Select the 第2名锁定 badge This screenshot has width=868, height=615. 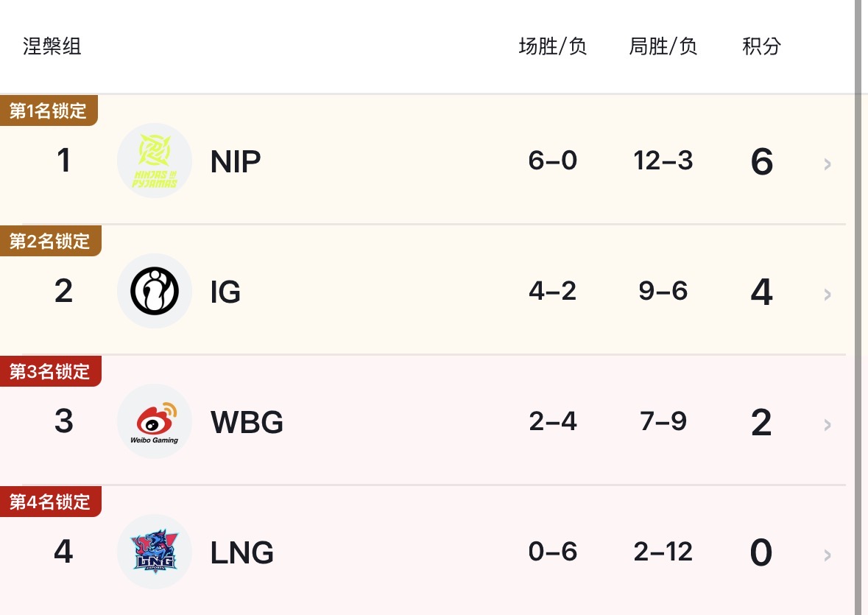pyautogui.click(x=50, y=241)
